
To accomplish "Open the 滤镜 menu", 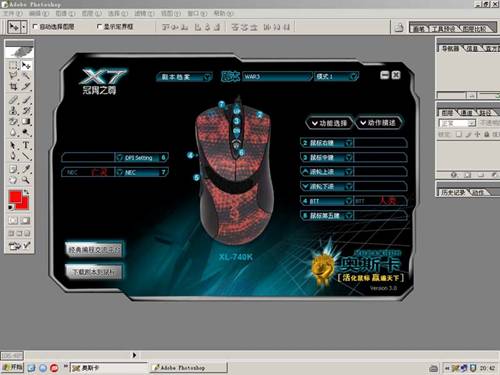I will coord(144,13).
